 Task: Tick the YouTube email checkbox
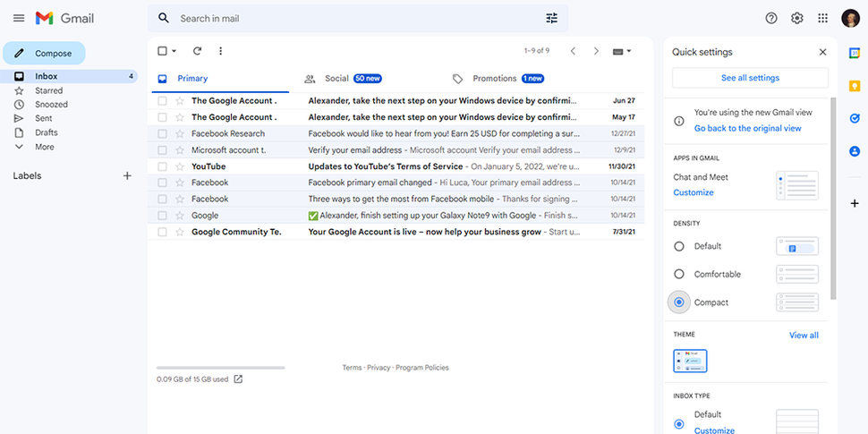[x=162, y=166]
